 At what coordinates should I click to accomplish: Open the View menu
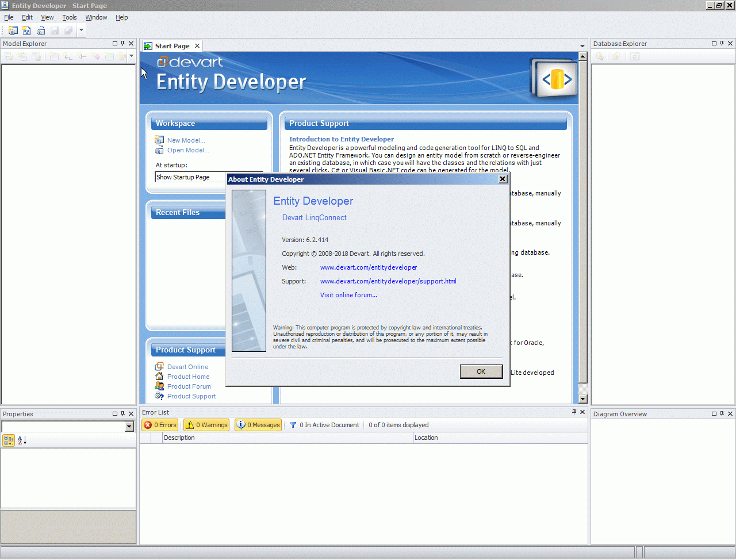tap(47, 17)
